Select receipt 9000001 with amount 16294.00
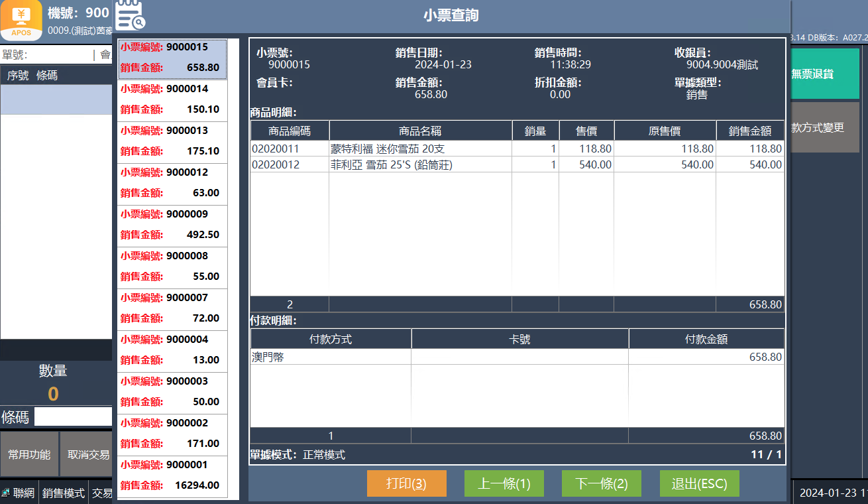868x504 pixels. 172,475
